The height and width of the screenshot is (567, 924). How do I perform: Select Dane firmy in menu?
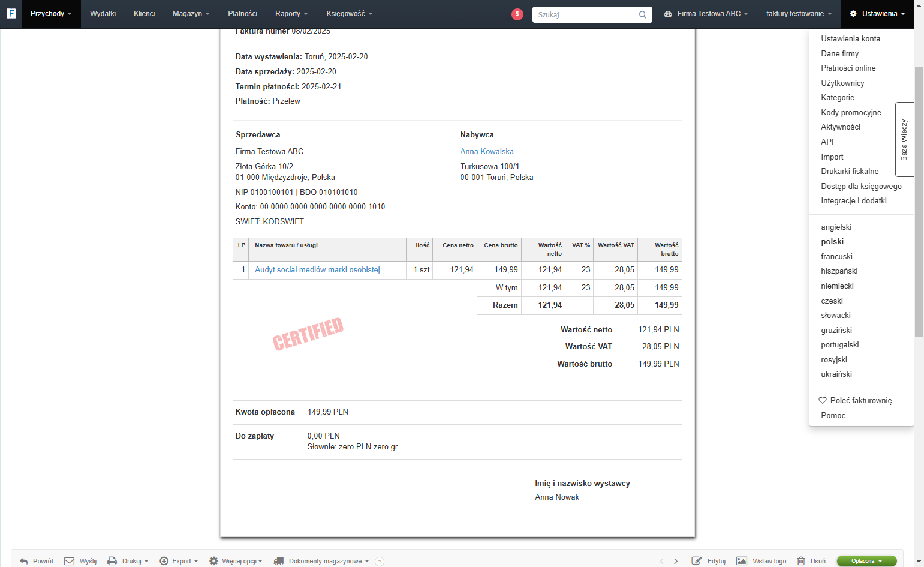pyautogui.click(x=839, y=53)
